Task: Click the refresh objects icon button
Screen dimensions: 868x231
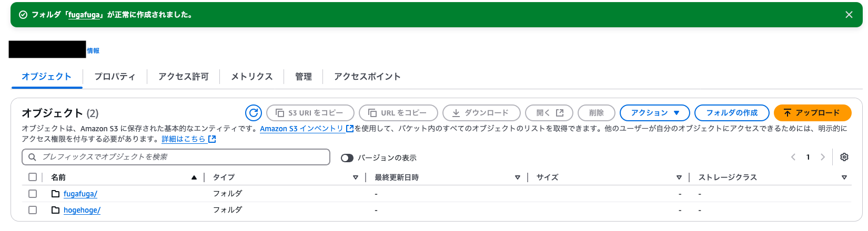Action: tap(254, 113)
